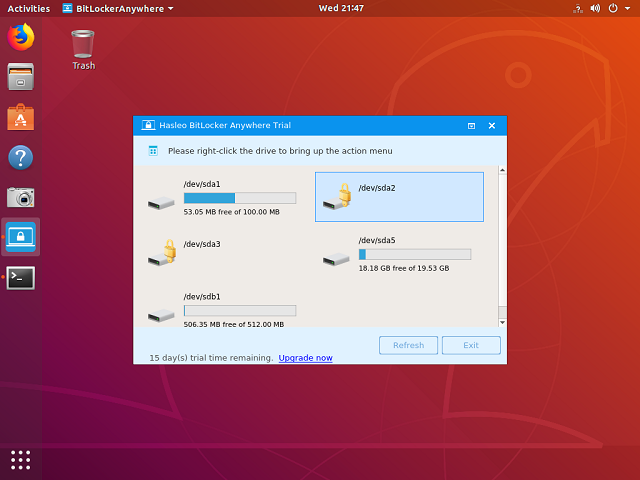
Task: Open the clock calendar at Wed 21:47
Action: tap(342, 8)
